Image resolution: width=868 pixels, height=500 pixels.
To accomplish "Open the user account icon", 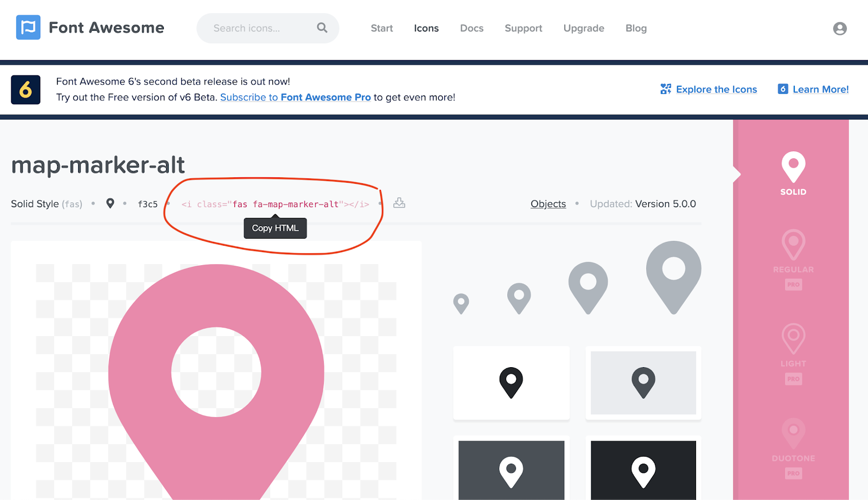I will (x=840, y=28).
